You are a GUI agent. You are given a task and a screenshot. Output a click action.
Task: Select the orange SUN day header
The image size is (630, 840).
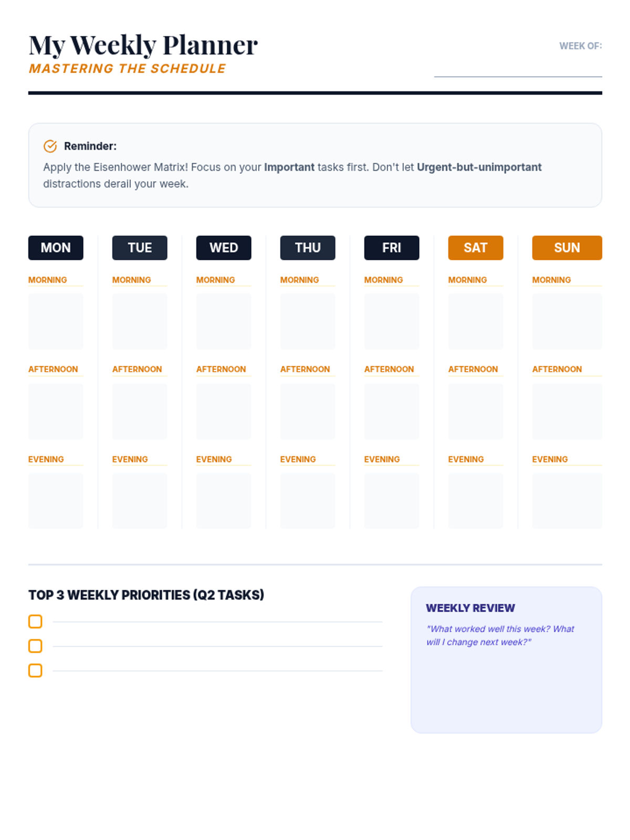(x=567, y=248)
